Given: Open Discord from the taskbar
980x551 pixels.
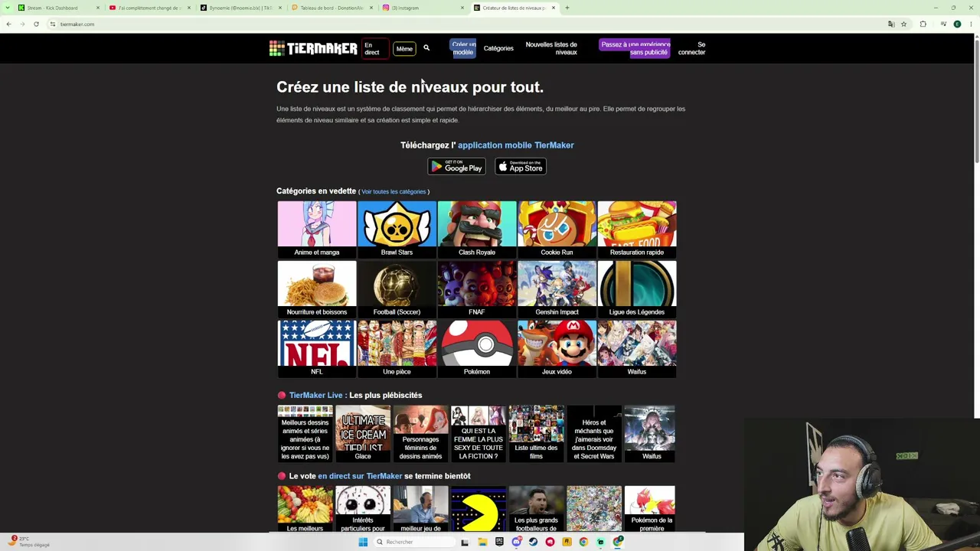Looking at the screenshot, I should 516,542.
